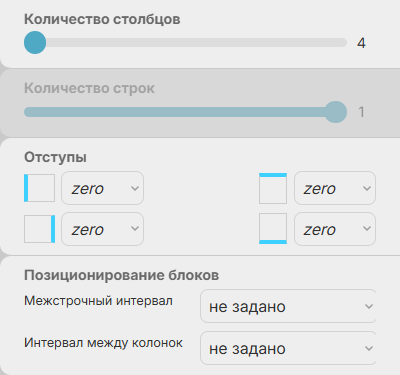
Task: Click the Интервал между колонок label
Action: click(103, 343)
